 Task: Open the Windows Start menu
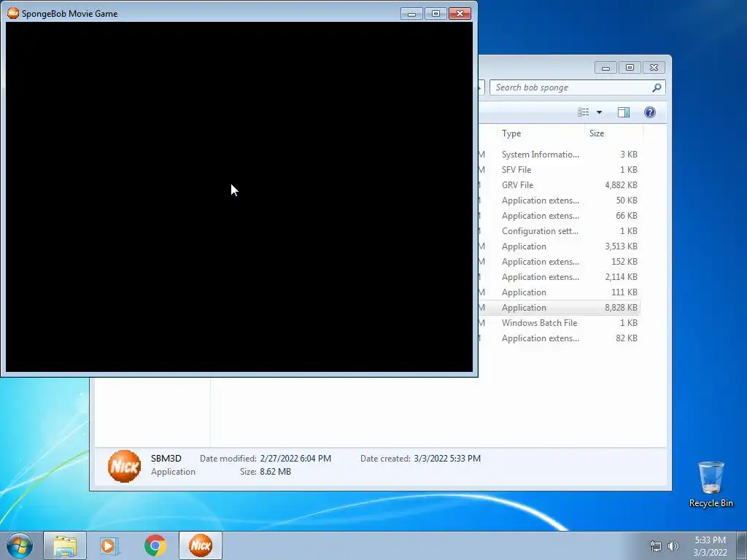(x=20, y=545)
